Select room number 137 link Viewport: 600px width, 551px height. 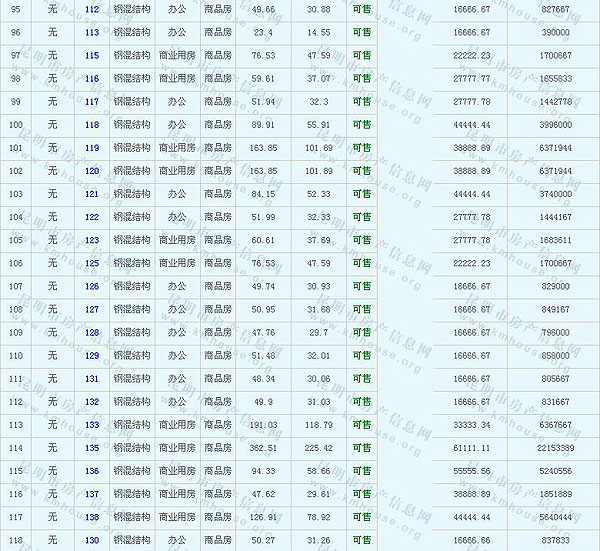92,494
